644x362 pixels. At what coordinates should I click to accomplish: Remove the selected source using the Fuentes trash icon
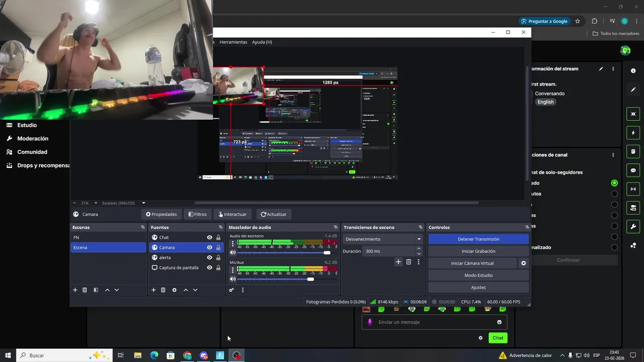[163, 290]
